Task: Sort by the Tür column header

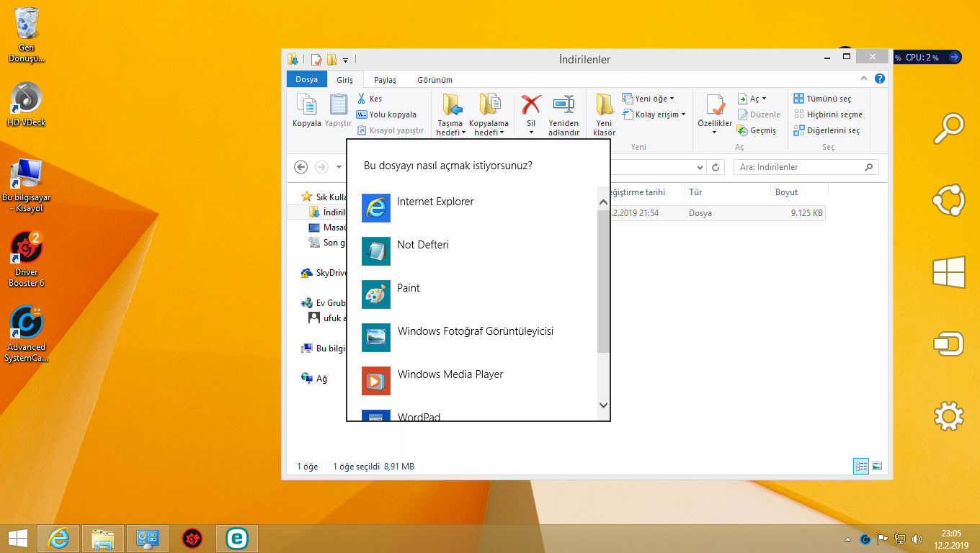Action: click(726, 192)
